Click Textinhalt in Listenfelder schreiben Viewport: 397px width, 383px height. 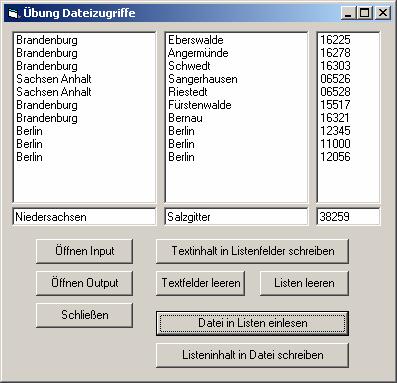pyautogui.click(x=252, y=251)
